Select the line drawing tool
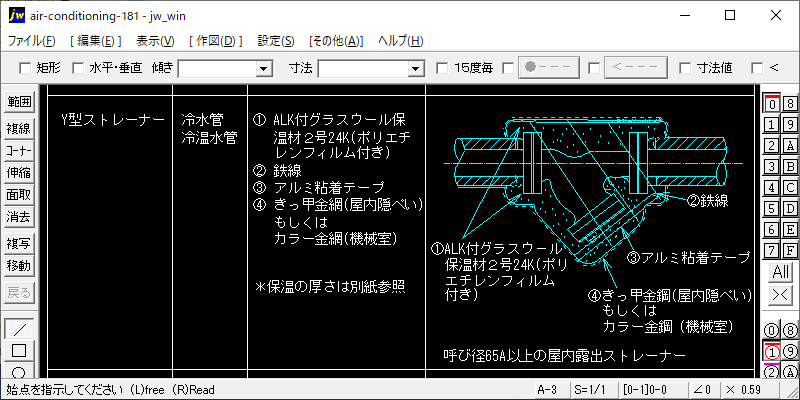 point(19,329)
